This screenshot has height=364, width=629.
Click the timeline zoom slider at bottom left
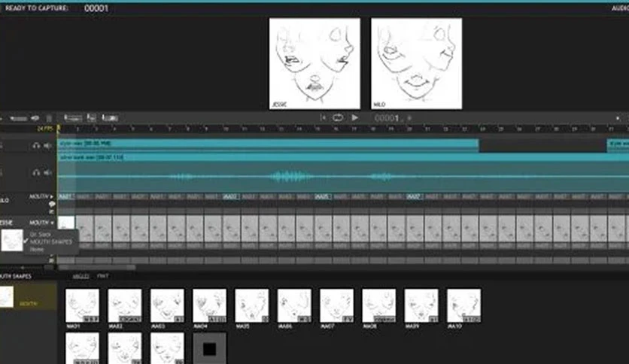pyautogui.click(x=23, y=268)
